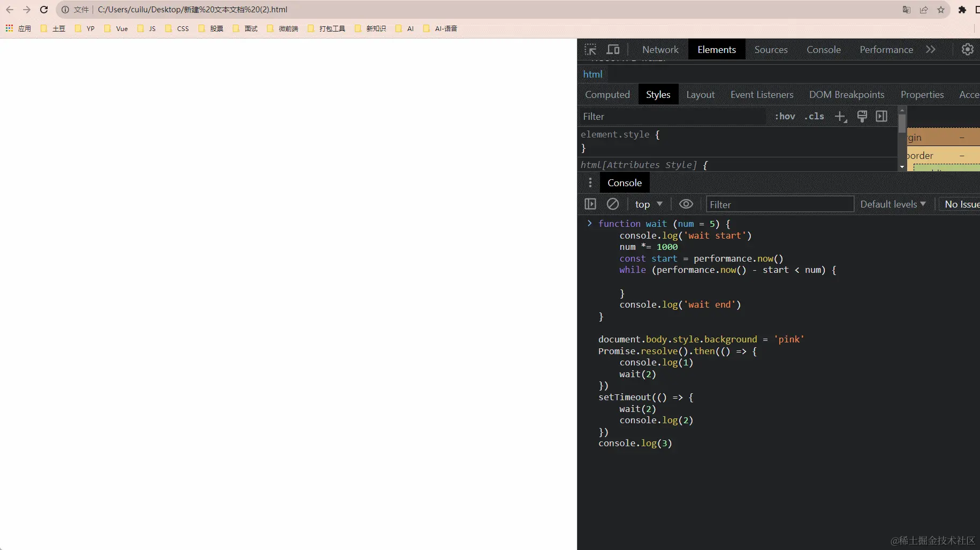Open the 微前端 bookmark folder
The height and width of the screenshot is (550, 980).
(283, 28)
